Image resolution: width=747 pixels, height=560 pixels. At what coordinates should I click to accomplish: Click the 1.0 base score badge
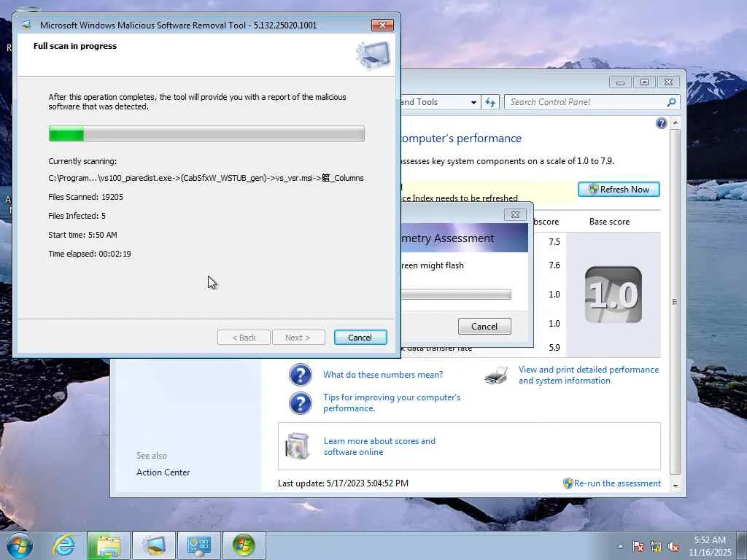pyautogui.click(x=613, y=295)
